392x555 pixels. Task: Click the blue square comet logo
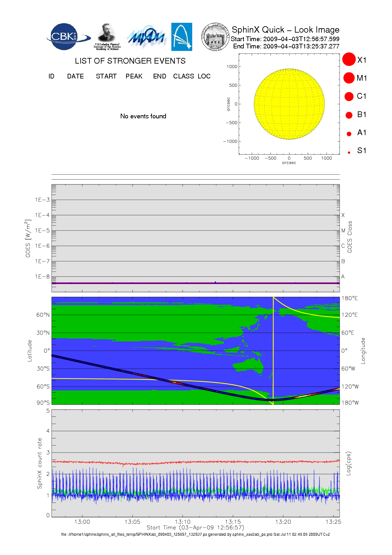coord(181,37)
